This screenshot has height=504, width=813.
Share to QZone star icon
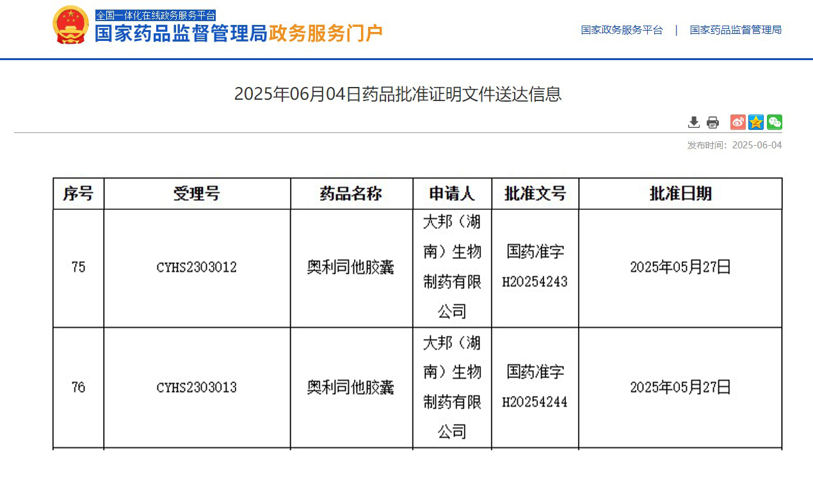[756, 122]
